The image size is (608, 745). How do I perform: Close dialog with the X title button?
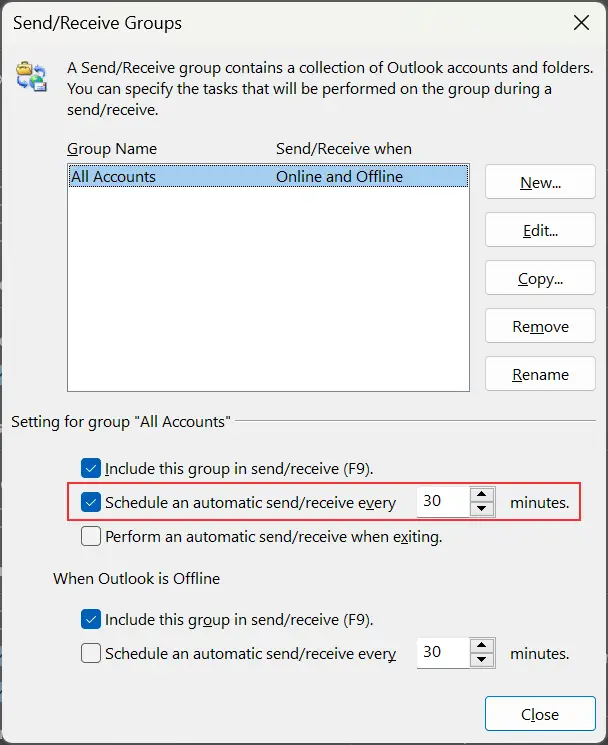coord(579,22)
